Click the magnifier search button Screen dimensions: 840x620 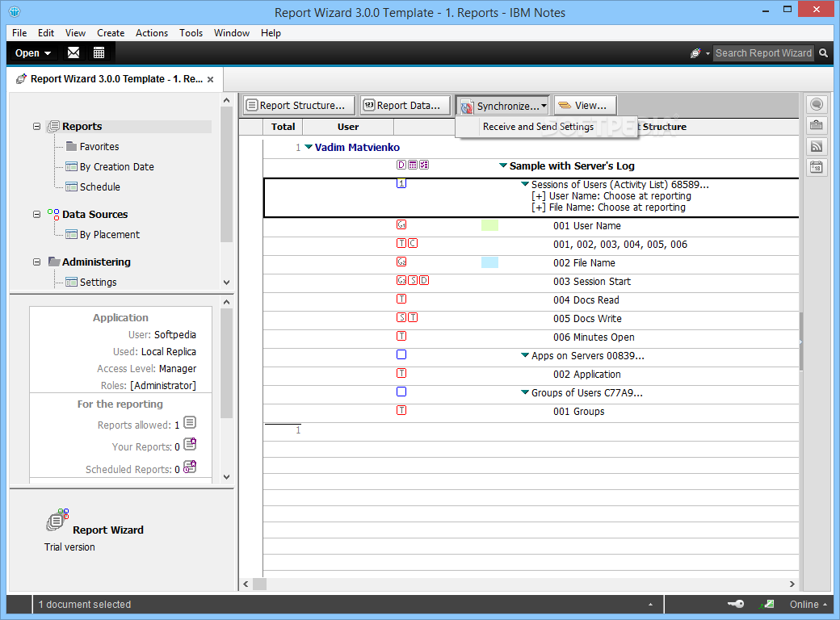coord(823,53)
